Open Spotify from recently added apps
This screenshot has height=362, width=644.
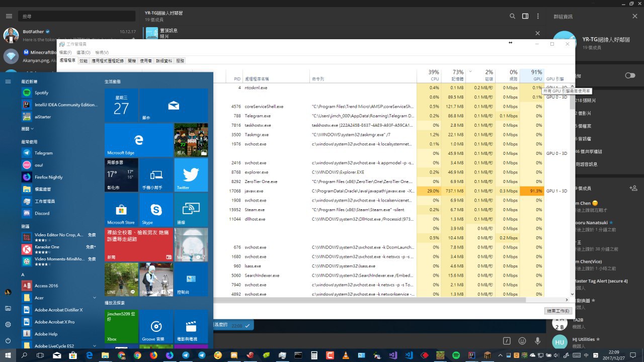[x=41, y=93]
